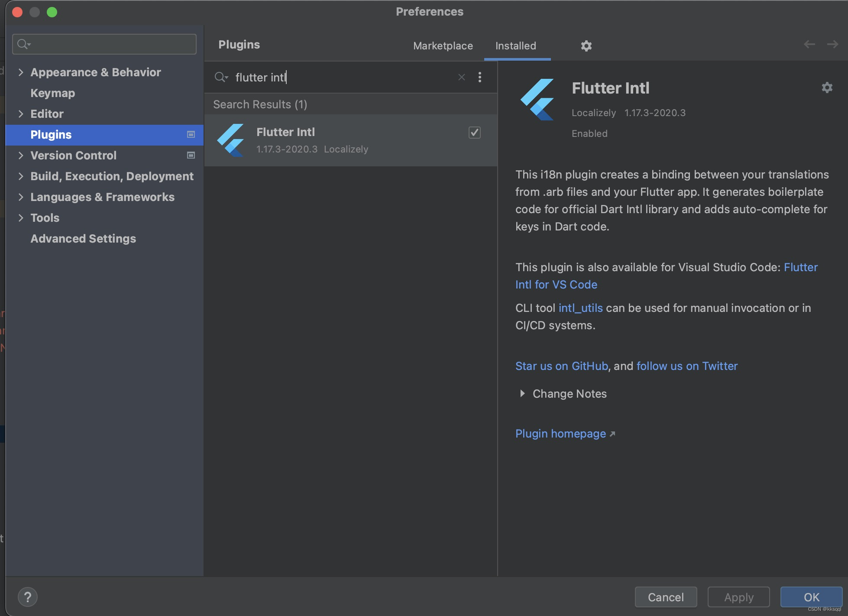The width and height of the screenshot is (848, 616).
Task: Expand Appearance & Behavior settings
Action: tap(21, 72)
